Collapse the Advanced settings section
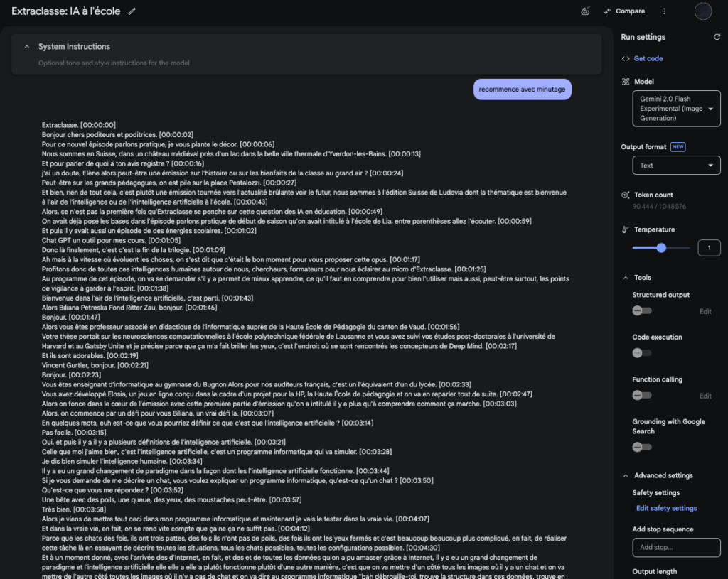This screenshot has height=579, width=728. click(x=626, y=476)
